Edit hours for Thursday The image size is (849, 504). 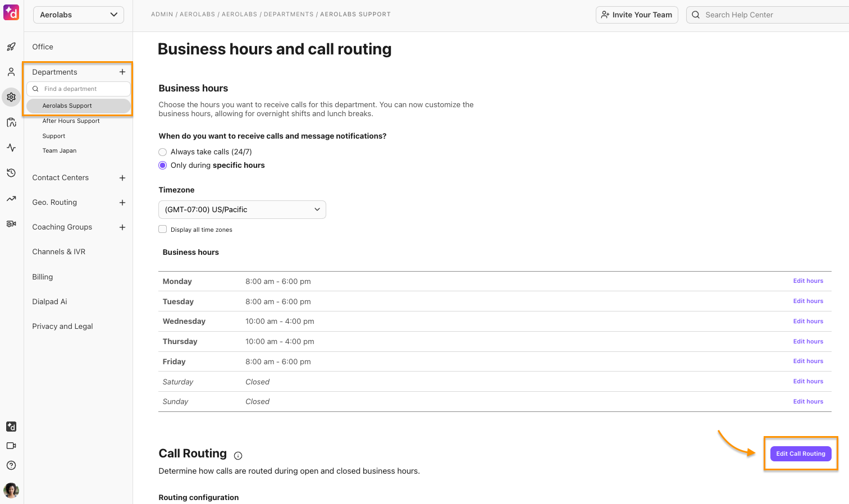point(808,341)
